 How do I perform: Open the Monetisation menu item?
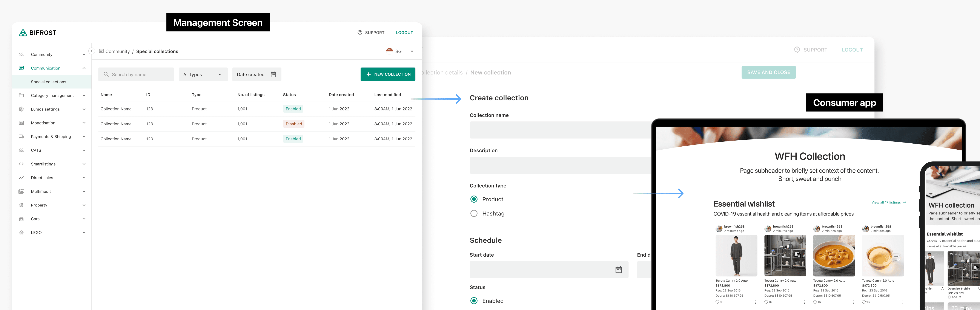pos(43,123)
